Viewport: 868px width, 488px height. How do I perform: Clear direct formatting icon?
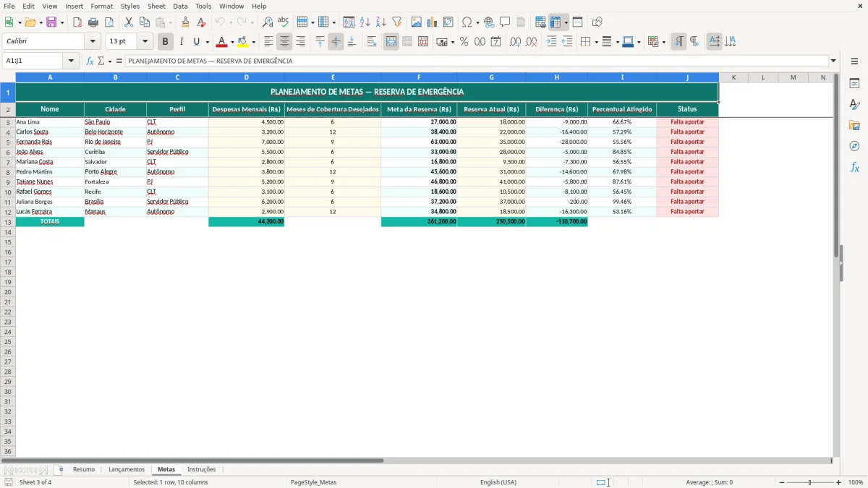tap(201, 22)
